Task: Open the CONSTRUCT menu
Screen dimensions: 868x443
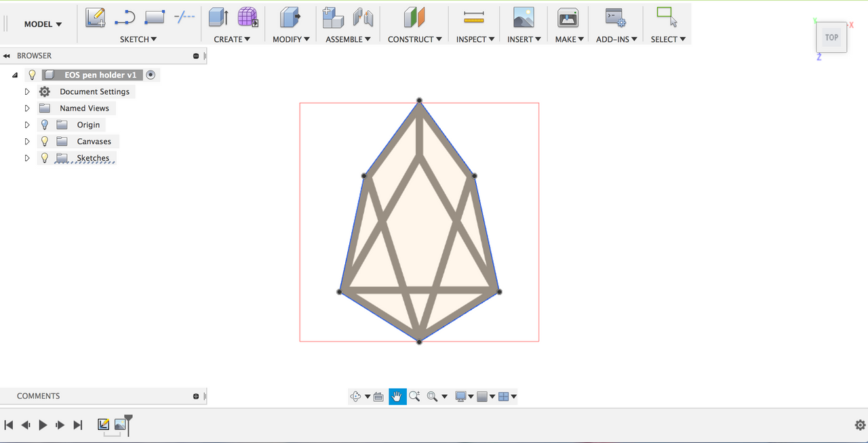Action: pyautogui.click(x=415, y=39)
